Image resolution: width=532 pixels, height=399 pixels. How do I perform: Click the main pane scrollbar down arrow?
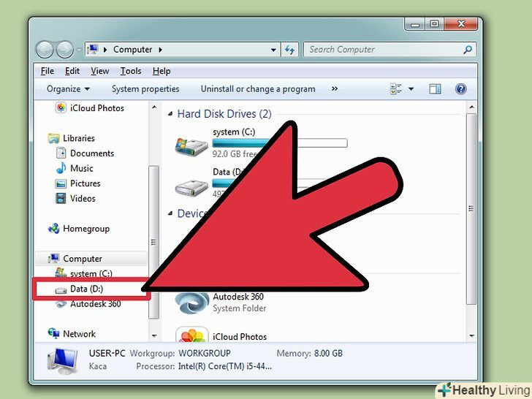471,336
